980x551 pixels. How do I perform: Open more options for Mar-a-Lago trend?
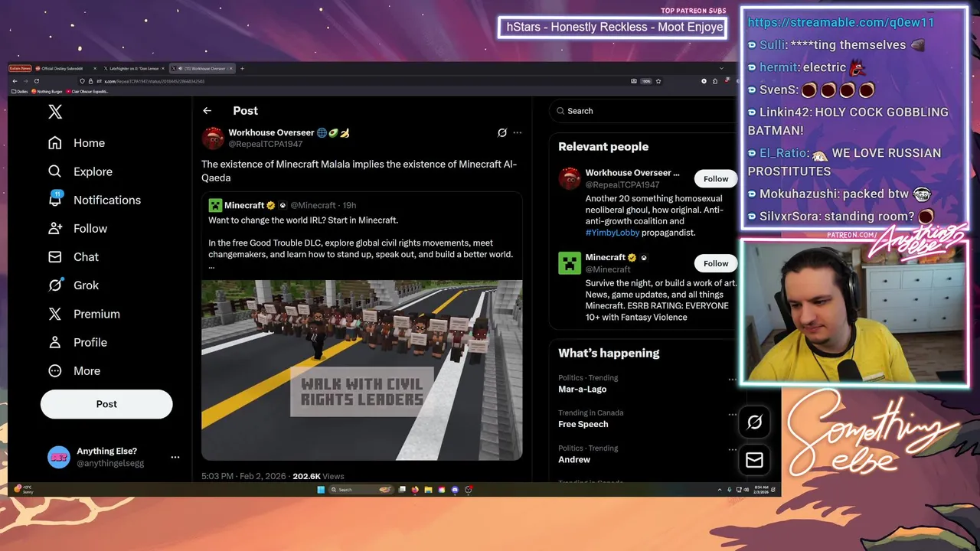point(732,380)
